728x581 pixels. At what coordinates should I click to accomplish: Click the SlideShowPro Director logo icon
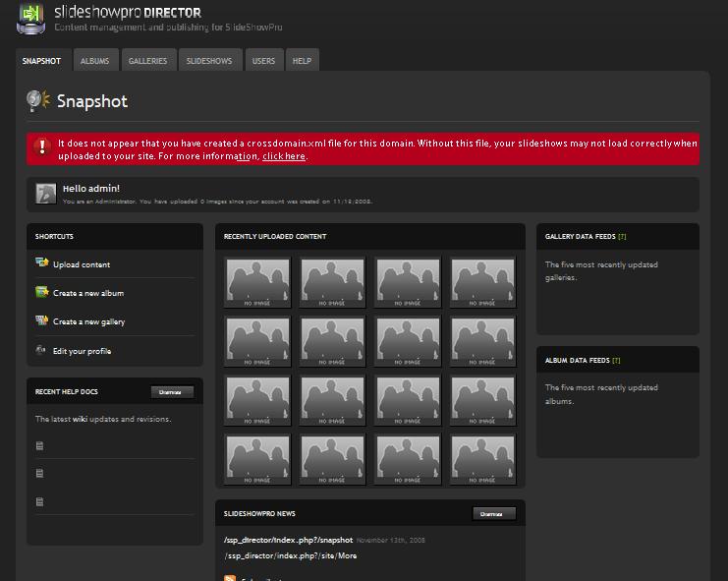pos(30,19)
